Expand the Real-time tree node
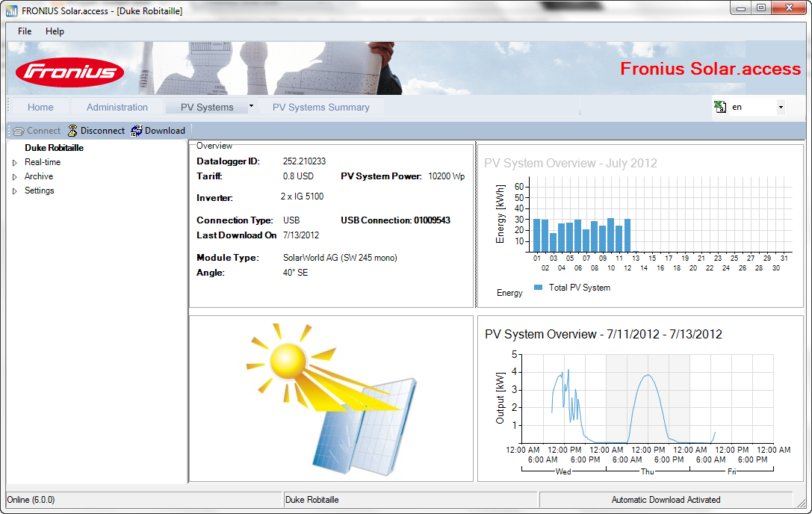812x514 pixels. (14, 162)
